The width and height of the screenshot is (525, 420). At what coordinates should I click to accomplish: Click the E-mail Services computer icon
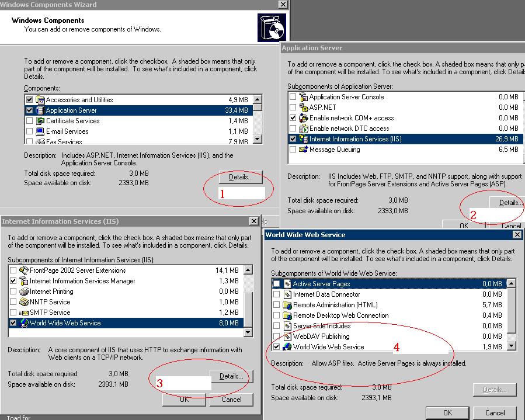[x=40, y=131]
